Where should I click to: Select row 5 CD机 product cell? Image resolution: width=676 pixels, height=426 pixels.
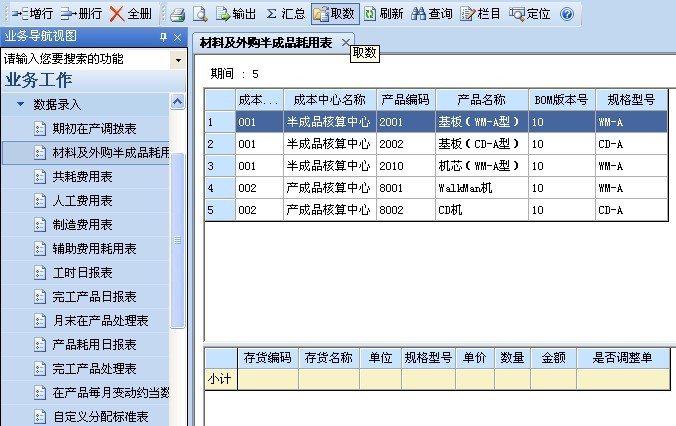click(x=482, y=210)
